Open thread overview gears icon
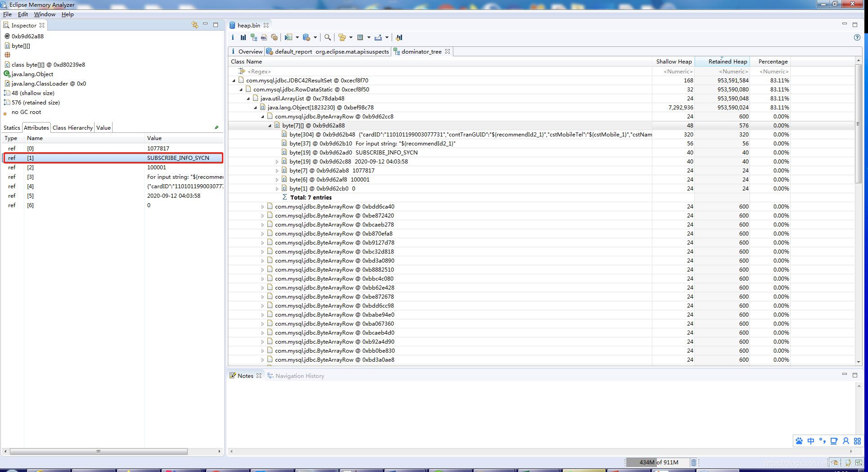This screenshot has width=868, height=472. coord(274,37)
